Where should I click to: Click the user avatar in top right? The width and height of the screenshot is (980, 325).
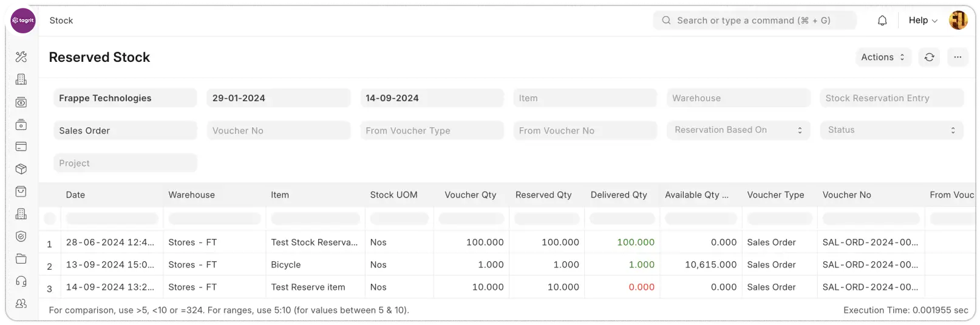tap(958, 21)
